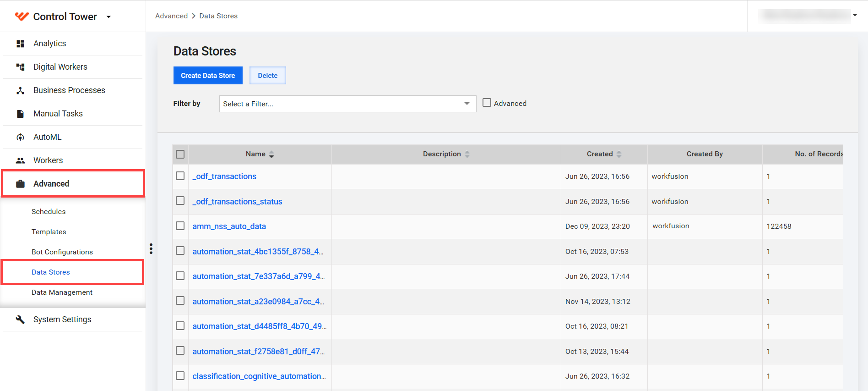The width and height of the screenshot is (868, 391).
Task: Open automation_stat_4bc1355f_8758 link
Action: tap(258, 252)
